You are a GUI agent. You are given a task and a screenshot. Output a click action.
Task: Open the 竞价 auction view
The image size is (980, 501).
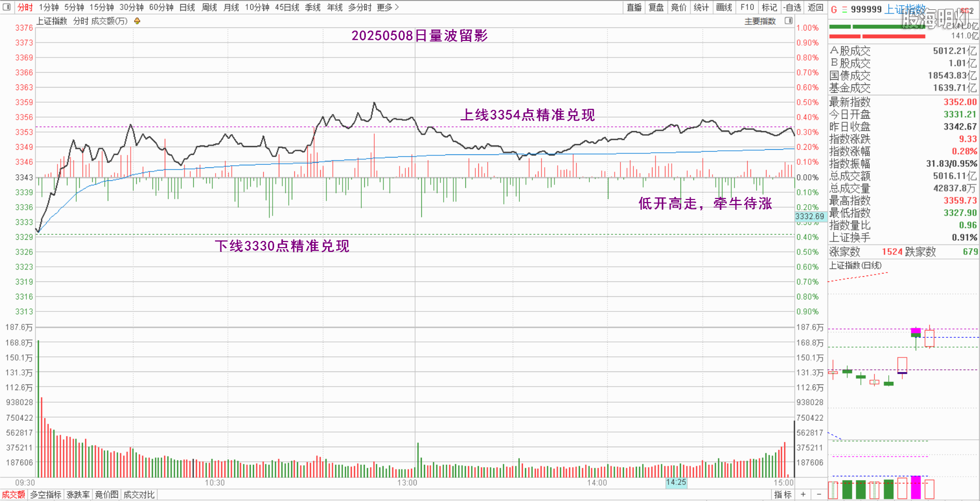pos(678,7)
